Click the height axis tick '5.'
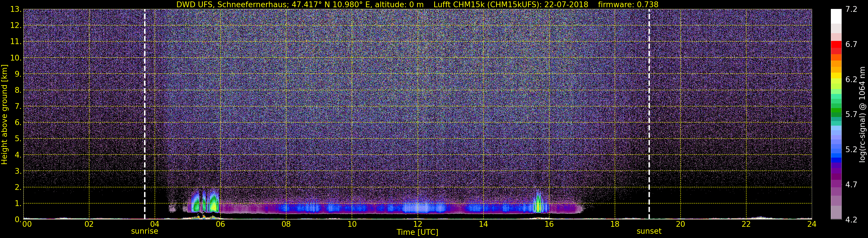Screen dimensions: 868x238 18,139
